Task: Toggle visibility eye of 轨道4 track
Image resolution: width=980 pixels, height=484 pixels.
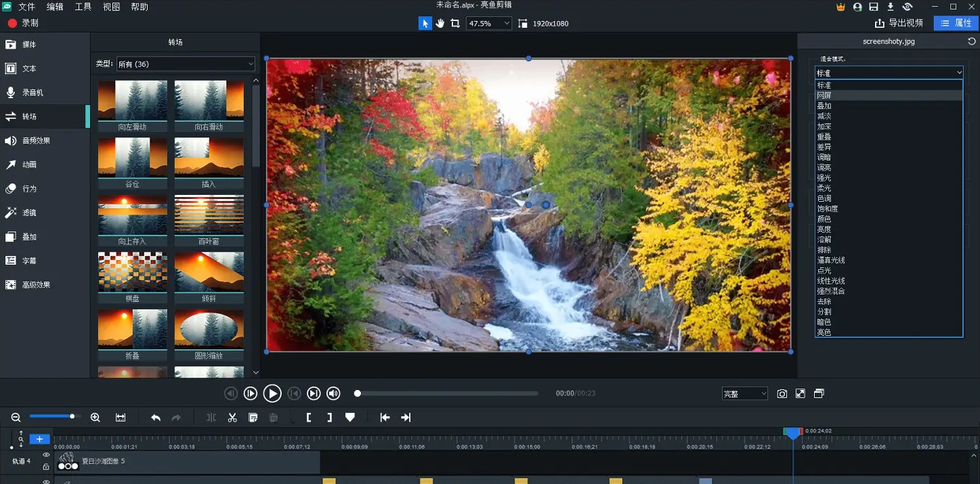Action: click(45, 455)
